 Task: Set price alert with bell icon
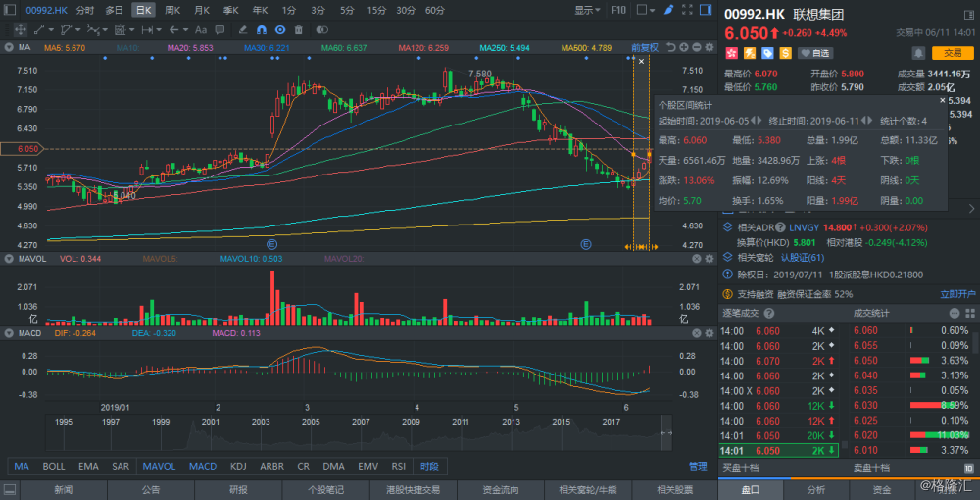(x=919, y=53)
